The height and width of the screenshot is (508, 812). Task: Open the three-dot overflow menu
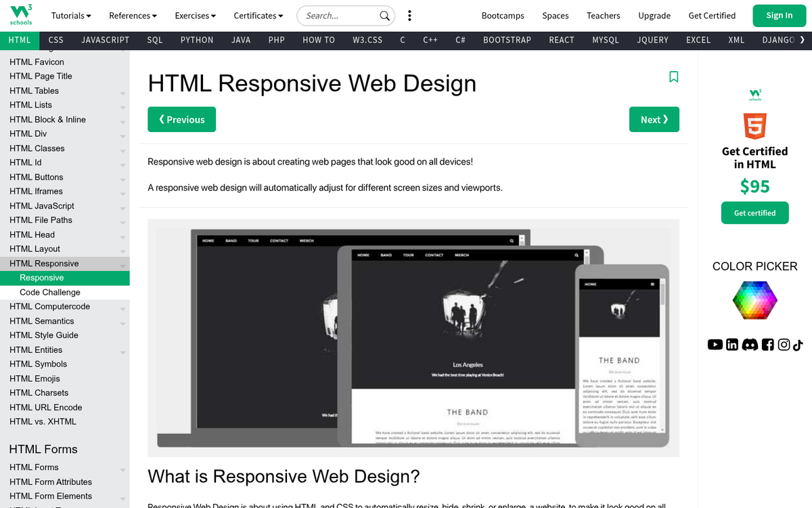(408, 15)
